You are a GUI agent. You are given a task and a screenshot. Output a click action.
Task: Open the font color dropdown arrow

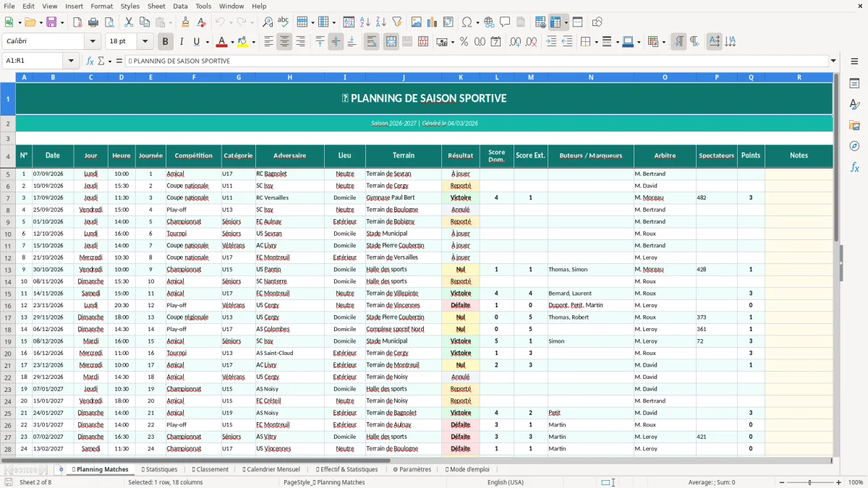coord(232,42)
